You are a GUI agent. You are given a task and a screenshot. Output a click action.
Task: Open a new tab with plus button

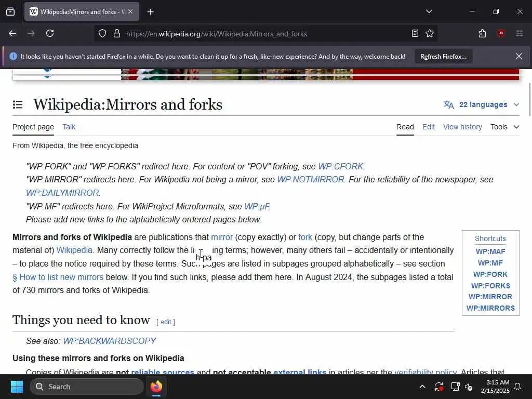click(x=150, y=12)
